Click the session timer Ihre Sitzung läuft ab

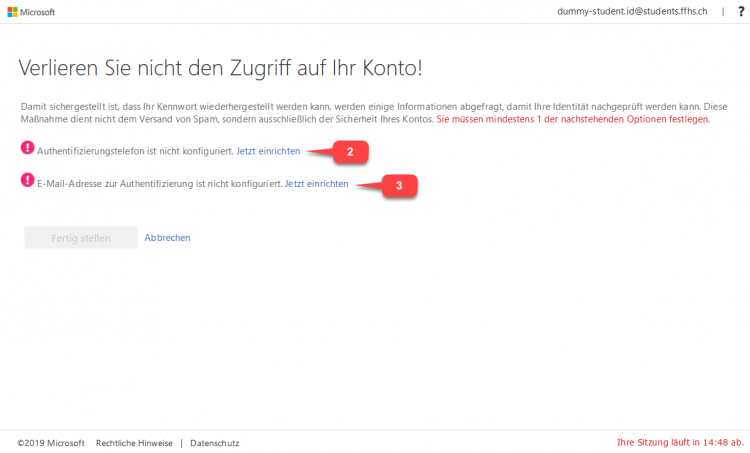[x=680, y=442]
